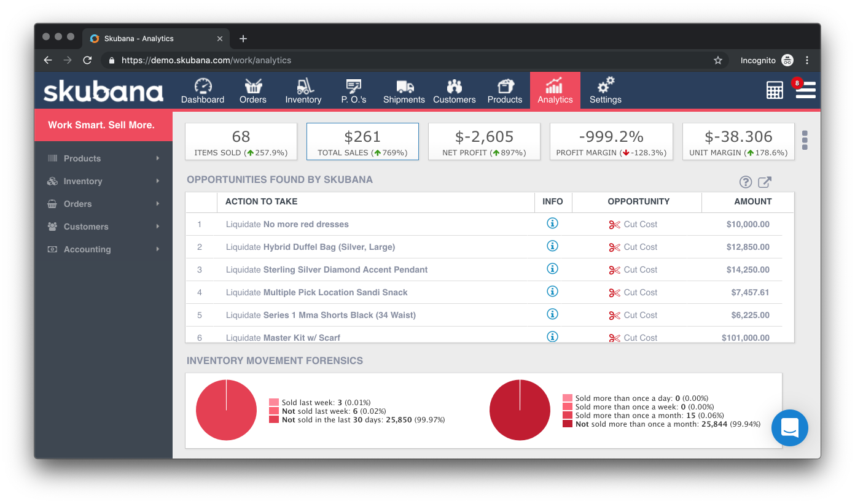Show info for Sterling Silver Diamond Pendant

click(x=552, y=269)
